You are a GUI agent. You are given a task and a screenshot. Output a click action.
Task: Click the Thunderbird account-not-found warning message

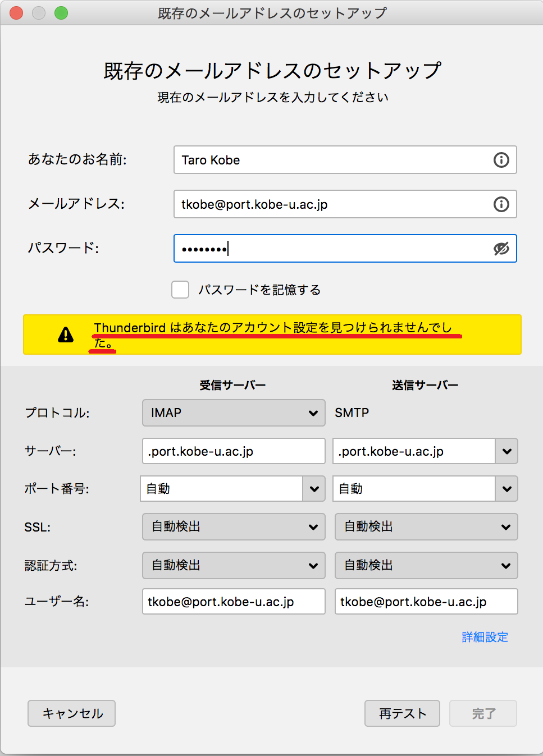pyautogui.click(x=273, y=335)
